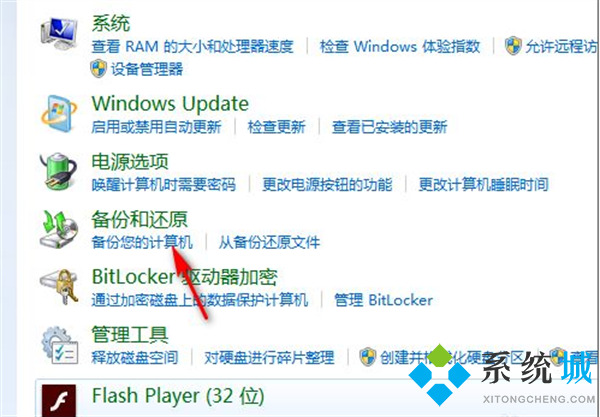Click 检查更新 under Windows Update
This screenshot has width=600, height=417.
point(277,127)
